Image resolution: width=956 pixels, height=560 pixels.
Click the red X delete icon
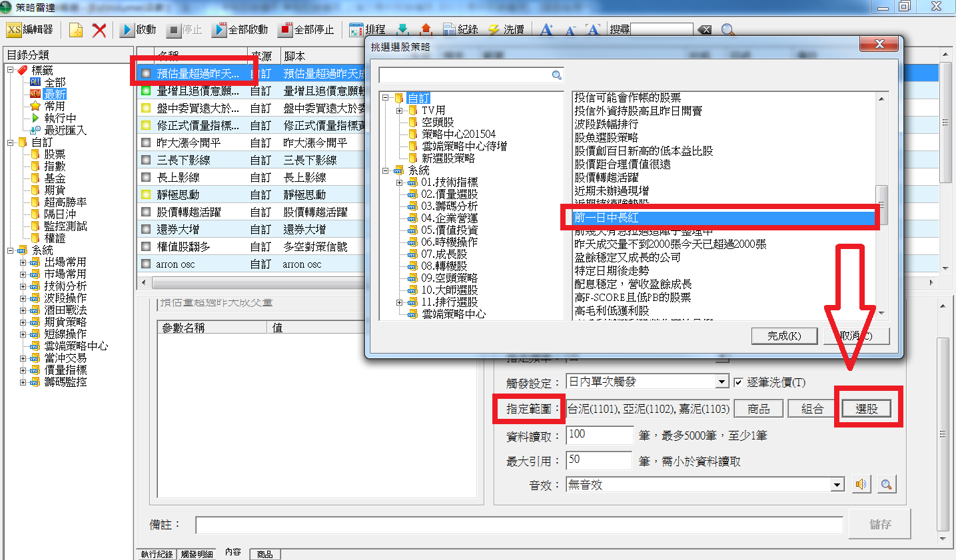[x=99, y=30]
